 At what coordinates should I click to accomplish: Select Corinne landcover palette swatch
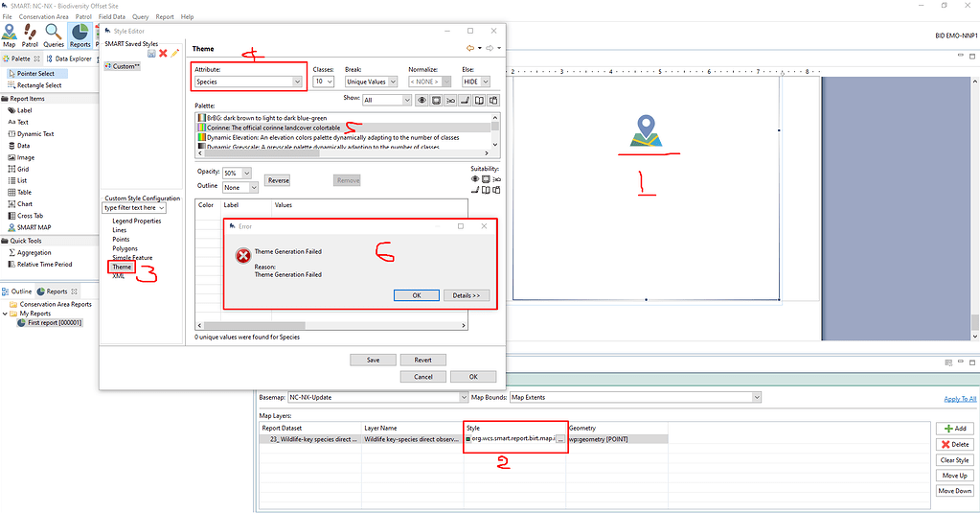pos(200,128)
